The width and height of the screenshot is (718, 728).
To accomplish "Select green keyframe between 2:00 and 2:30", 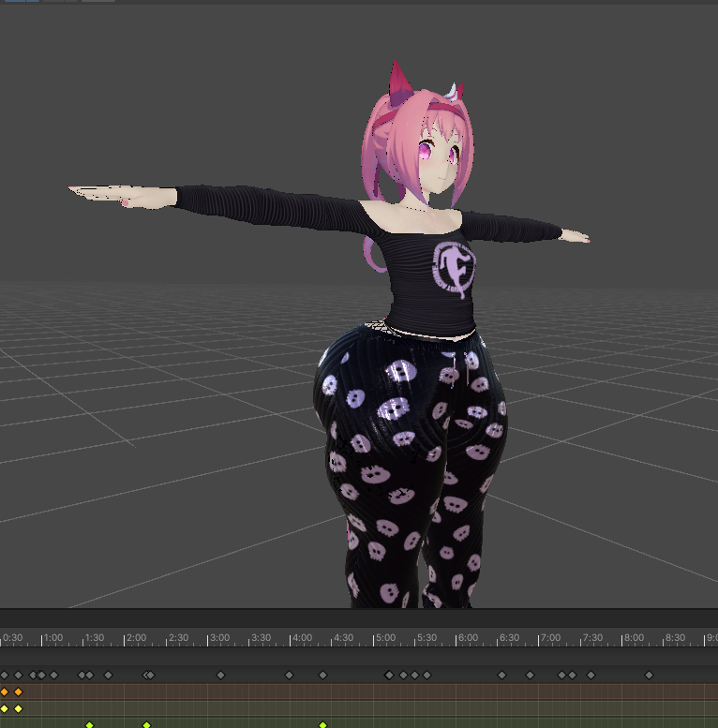I will [x=146, y=725].
